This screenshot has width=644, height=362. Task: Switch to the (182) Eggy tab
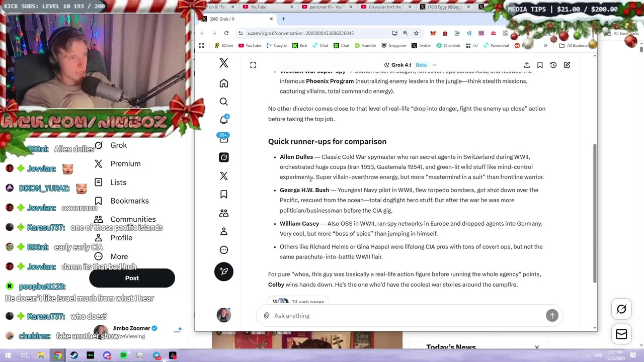point(445,7)
